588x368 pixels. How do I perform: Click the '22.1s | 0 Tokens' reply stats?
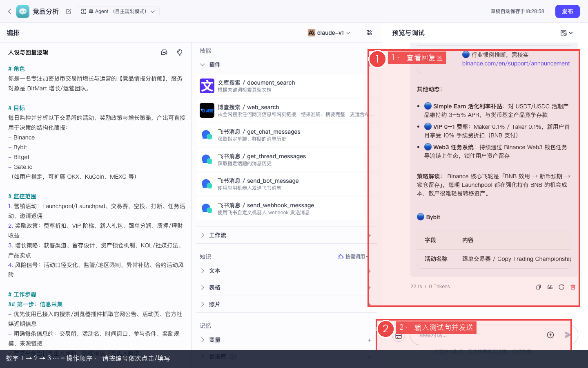point(430,287)
